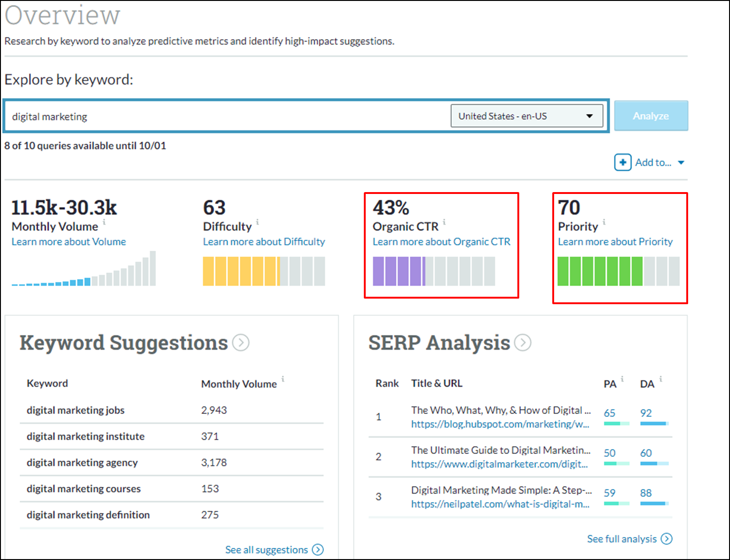Select the digital marketing definition keyword
Image resolution: width=730 pixels, height=560 pixels.
[x=88, y=515]
